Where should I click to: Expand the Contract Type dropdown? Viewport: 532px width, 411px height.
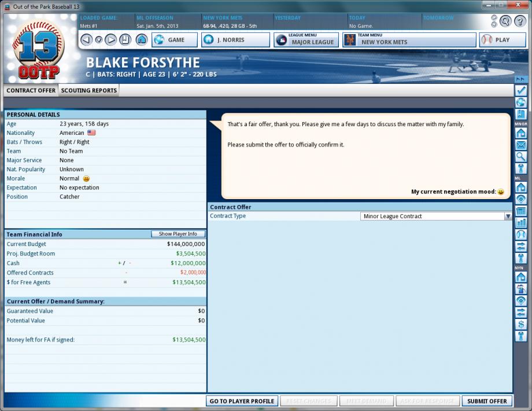point(508,216)
